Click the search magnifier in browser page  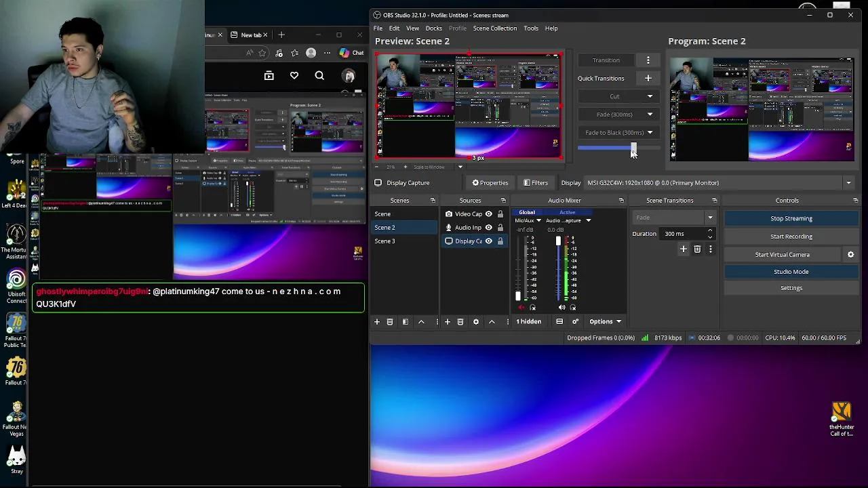319,75
